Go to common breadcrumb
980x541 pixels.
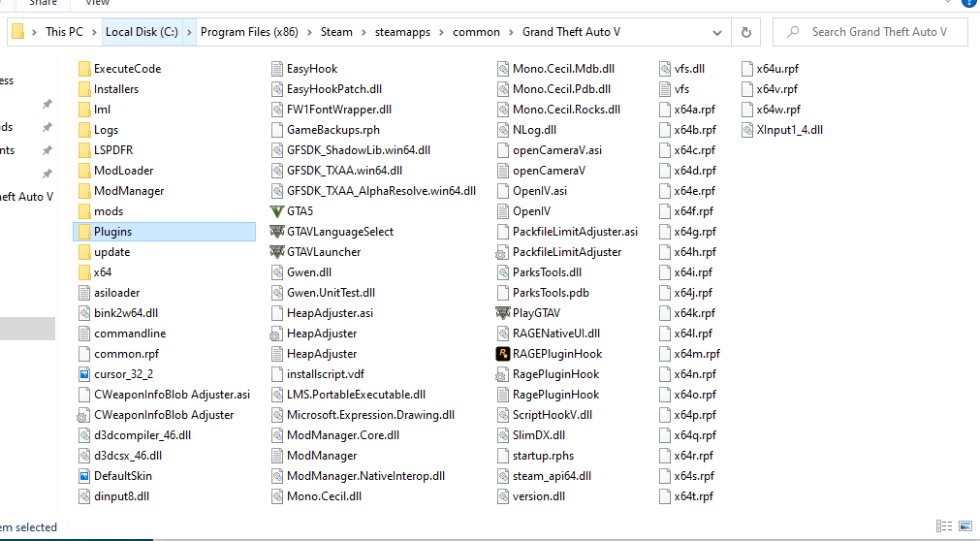coord(476,32)
